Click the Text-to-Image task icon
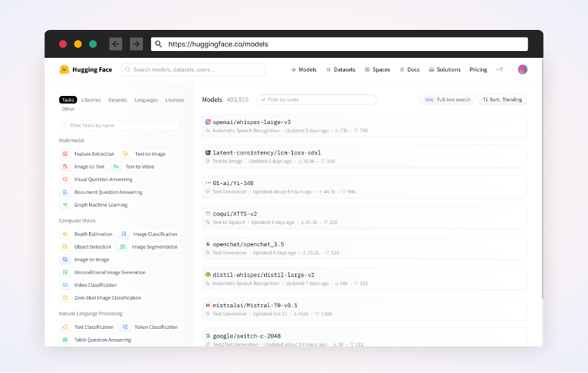588x373 pixels. [126, 154]
